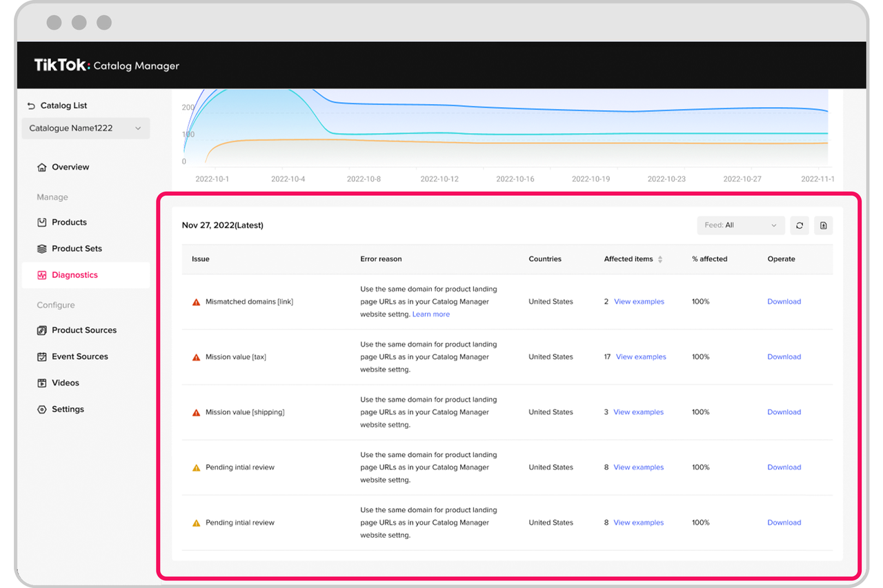Click the refresh icon next to Feed filter

(800, 225)
